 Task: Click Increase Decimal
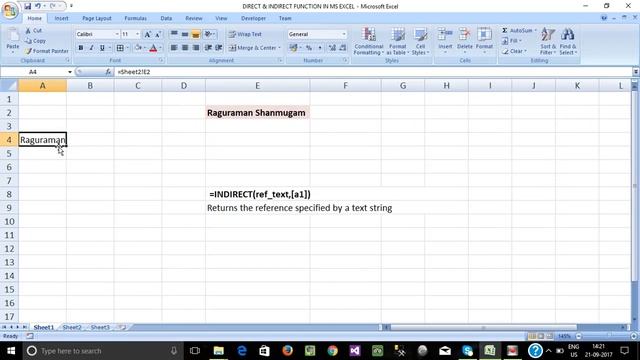coord(332,48)
